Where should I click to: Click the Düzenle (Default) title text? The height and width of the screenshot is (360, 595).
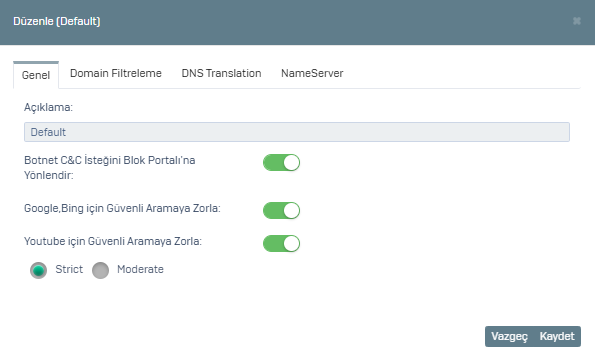57,21
